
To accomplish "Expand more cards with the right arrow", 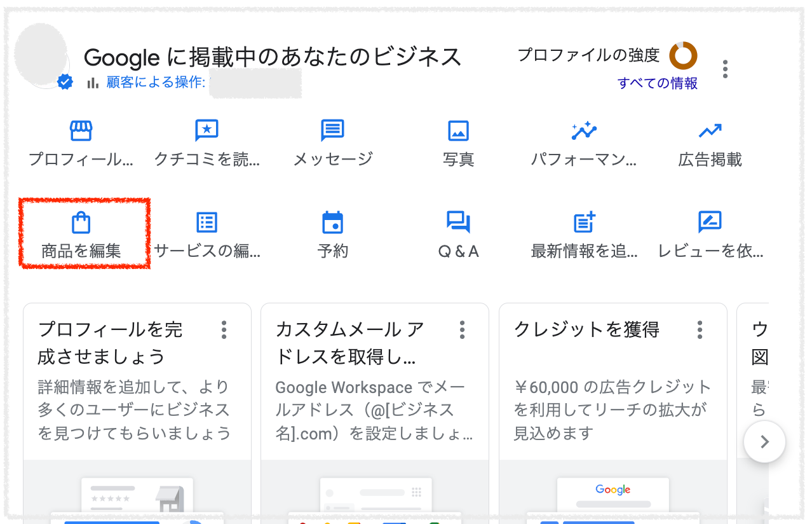I will pos(764,441).
